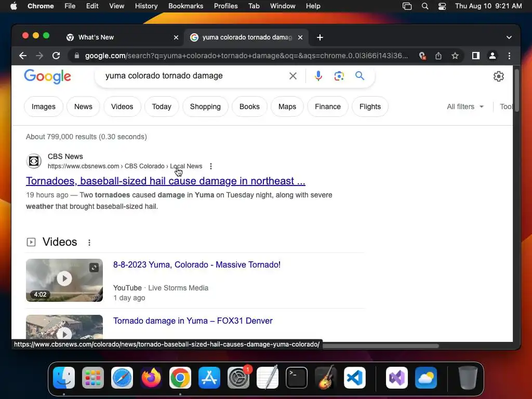This screenshot has width=532, height=399.
Task: Open Finder in the Dock
Action: (64, 378)
